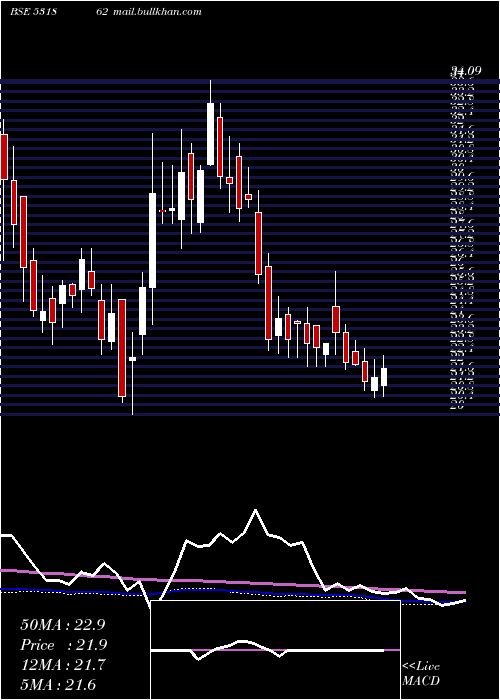Viewport: 500px width, 700px height.
Task: Click the 34.09 price axis label
Action: pos(465,70)
